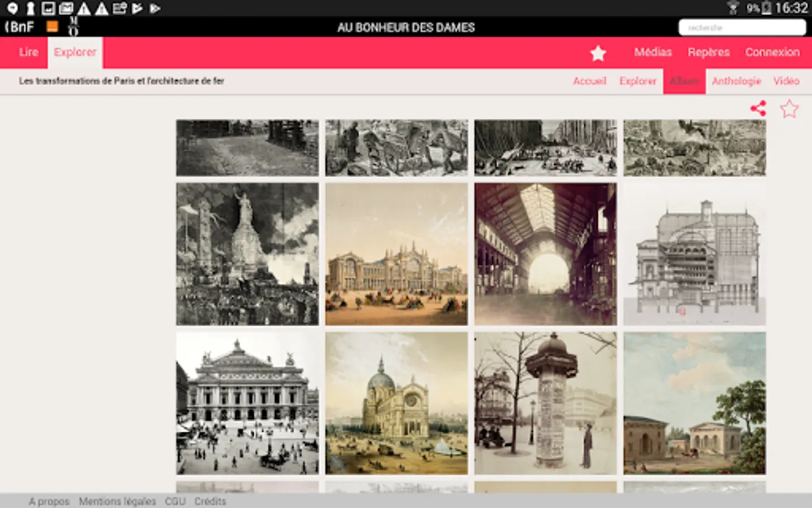Open the statue monument engraving thumbnail
812x508 pixels.
pos(247,254)
